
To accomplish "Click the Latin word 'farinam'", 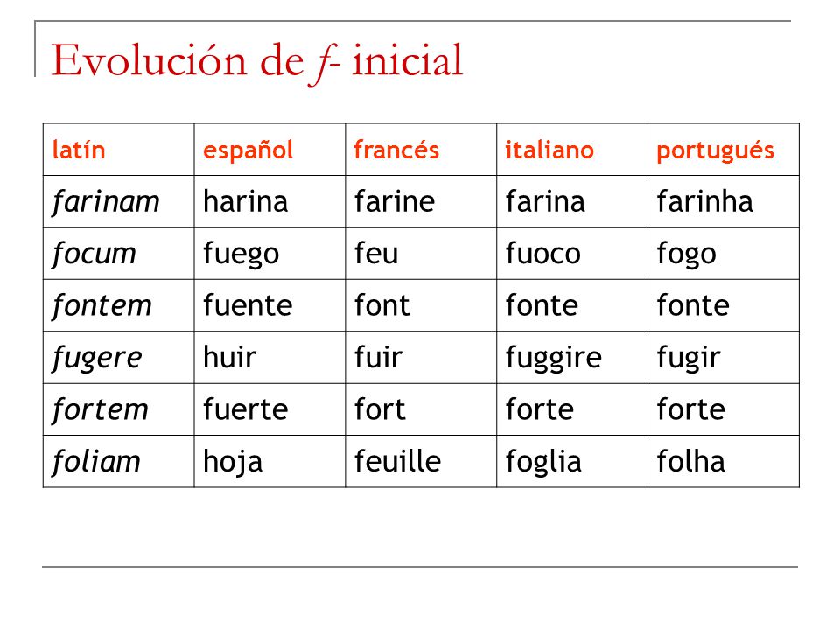I will click(x=106, y=202).
